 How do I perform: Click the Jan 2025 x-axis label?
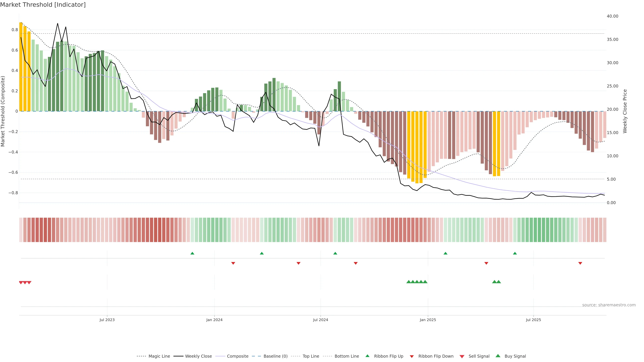coord(428,320)
